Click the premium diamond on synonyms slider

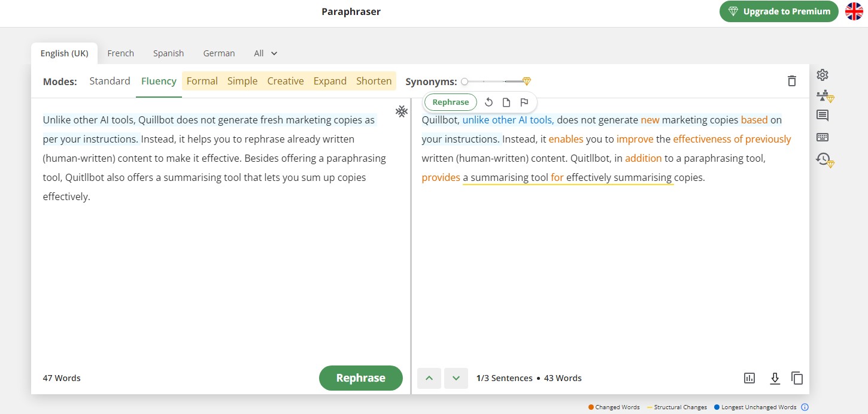point(527,81)
